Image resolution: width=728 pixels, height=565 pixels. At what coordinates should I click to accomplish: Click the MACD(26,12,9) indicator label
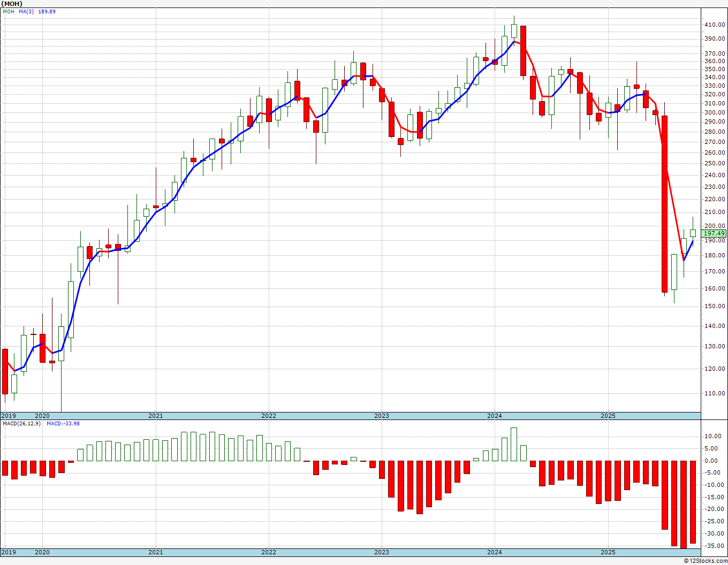point(21,423)
